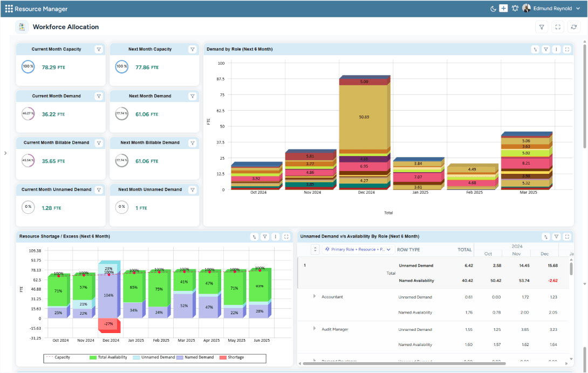Expand the Audit Manager row
The image size is (588, 373).
[314, 329]
